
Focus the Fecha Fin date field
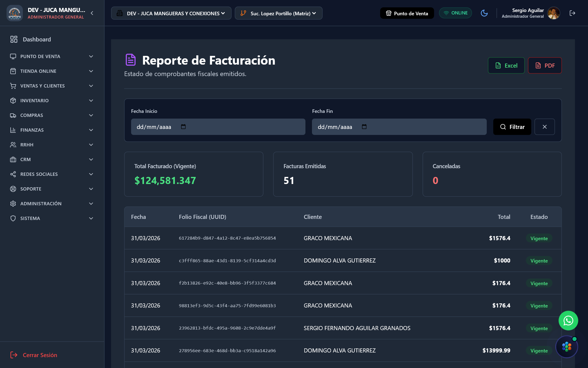[399, 127]
